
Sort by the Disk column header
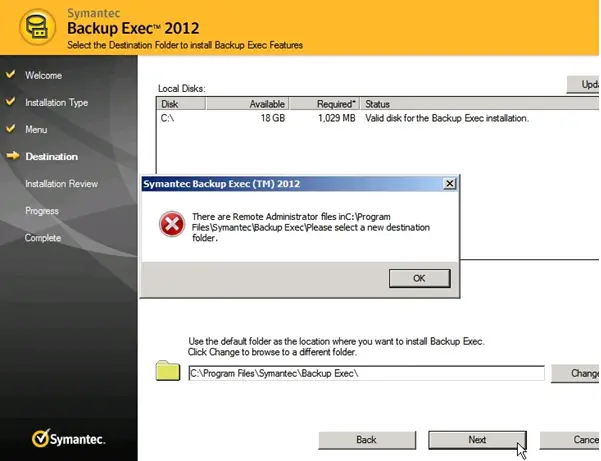point(181,104)
